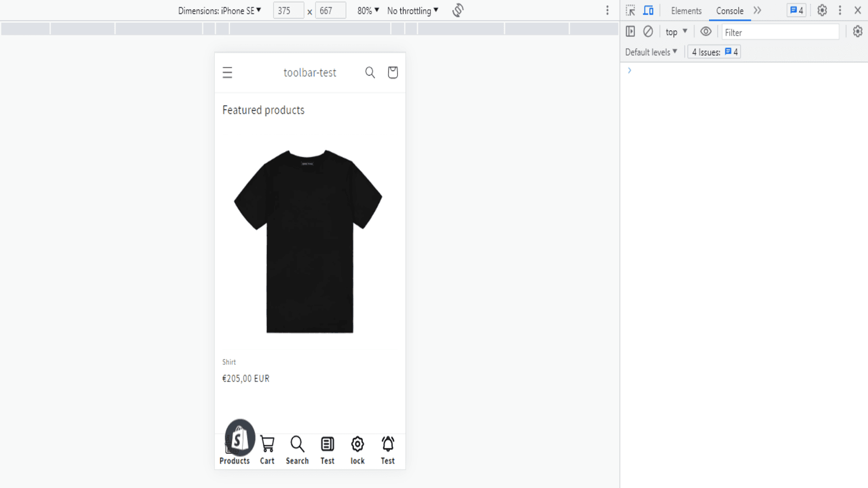Image resolution: width=868 pixels, height=488 pixels.
Task: Open the Default levels dropdown
Action: coord(650,52)
